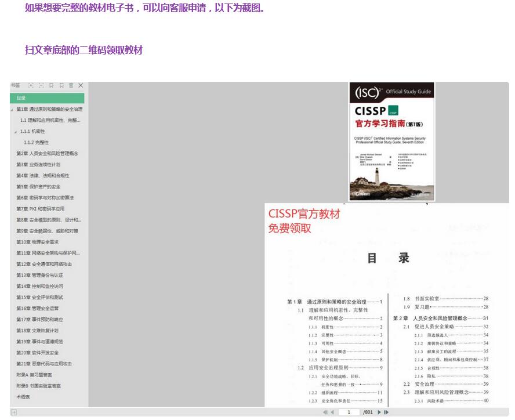Open bookmark 第8章 安全模型的原则
515x420 pixels.
(49, 220)
